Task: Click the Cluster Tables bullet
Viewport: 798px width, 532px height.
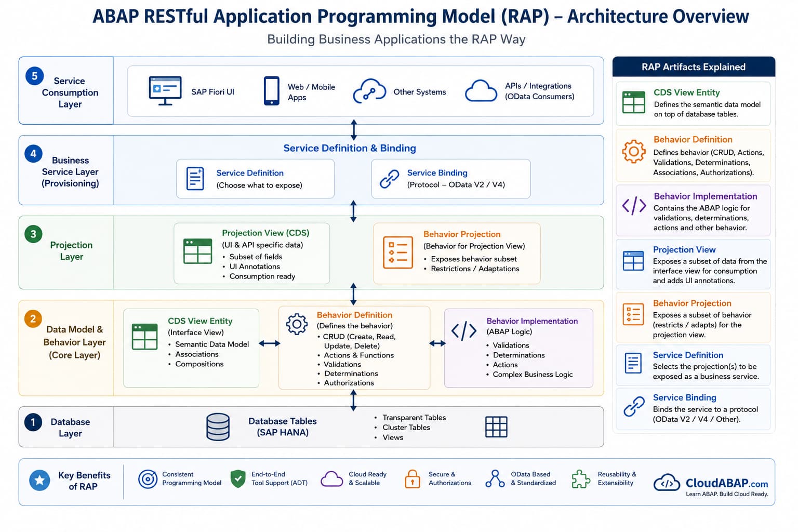Action: tap(406, 428)
